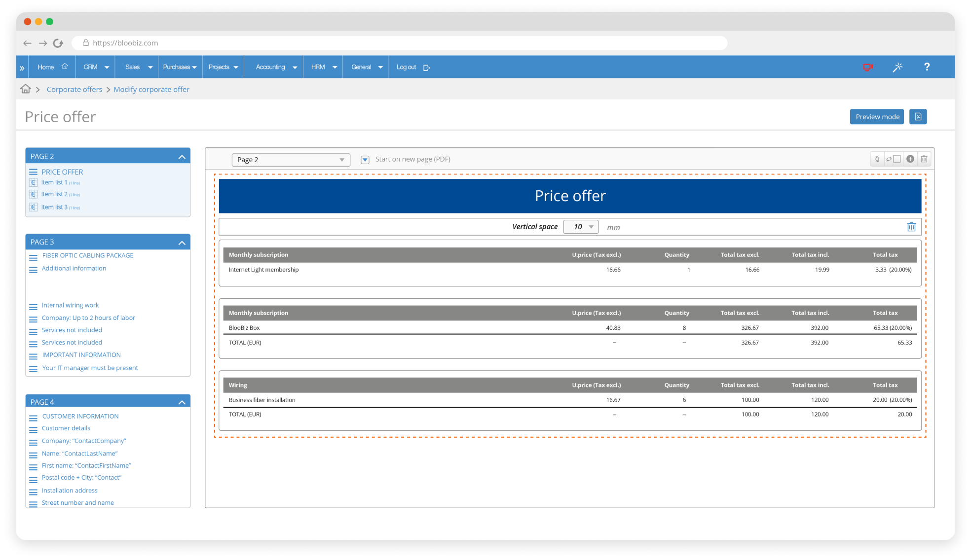
Task: Toggle the landscape orientation checkbox in the page toolbar
Action: coord(897,159)
